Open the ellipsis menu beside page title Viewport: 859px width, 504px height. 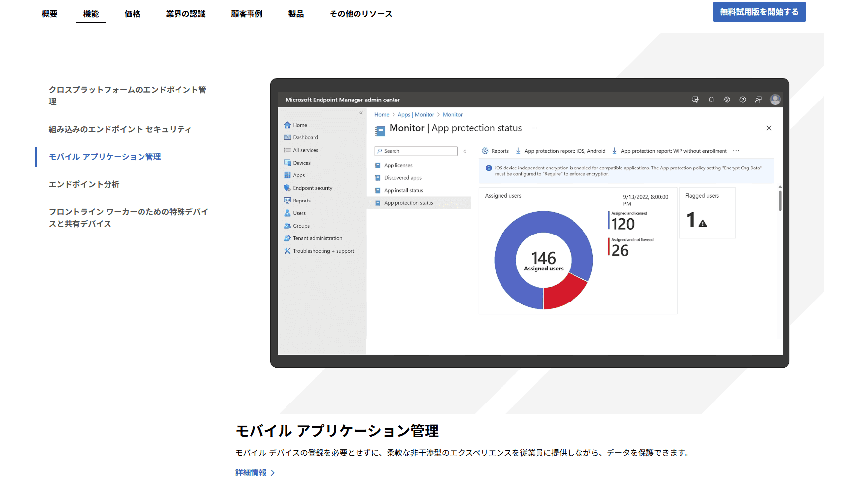[x=535, y=128]
